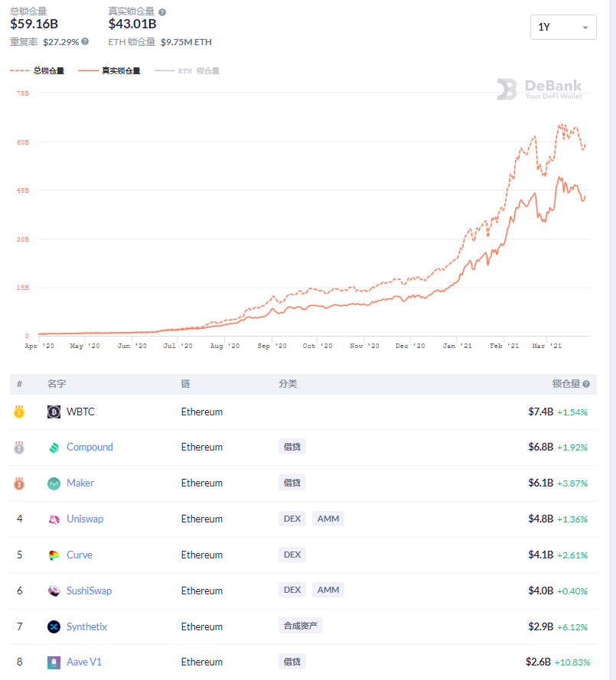Click the $2.9B value in Synthetix row

pyautogui.click(x=540, y=626)
